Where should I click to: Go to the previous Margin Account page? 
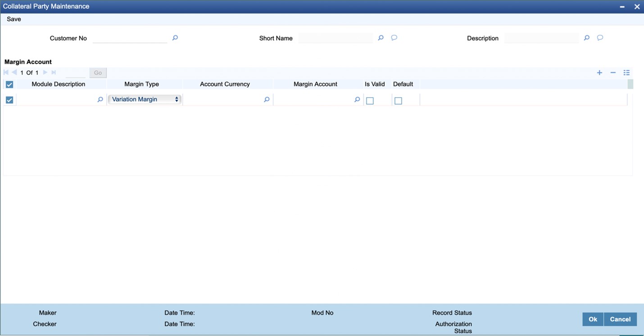(14, 73)
